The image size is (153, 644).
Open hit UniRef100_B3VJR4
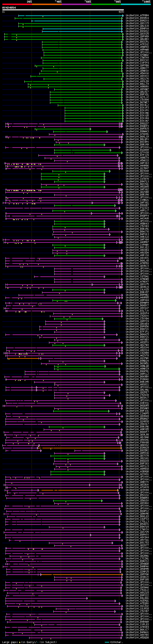coord(137,118)
